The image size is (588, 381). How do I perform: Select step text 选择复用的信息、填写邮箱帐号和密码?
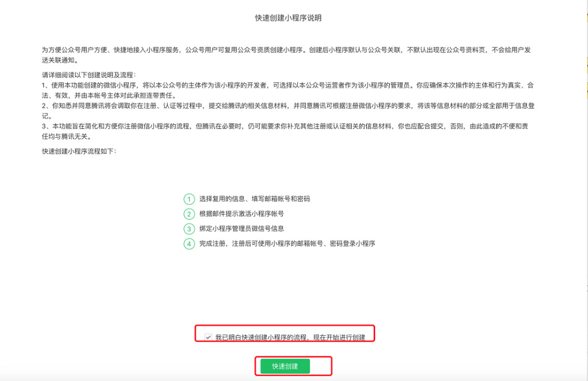pyautogui.click(x=255, y=199)
